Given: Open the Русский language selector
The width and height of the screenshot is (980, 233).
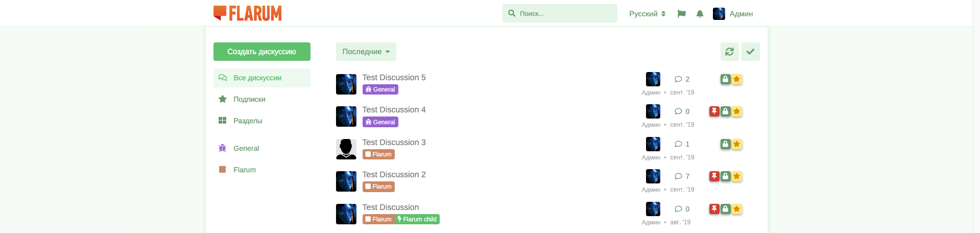Looking at the screenshot, I should click(x=647, y=14).
